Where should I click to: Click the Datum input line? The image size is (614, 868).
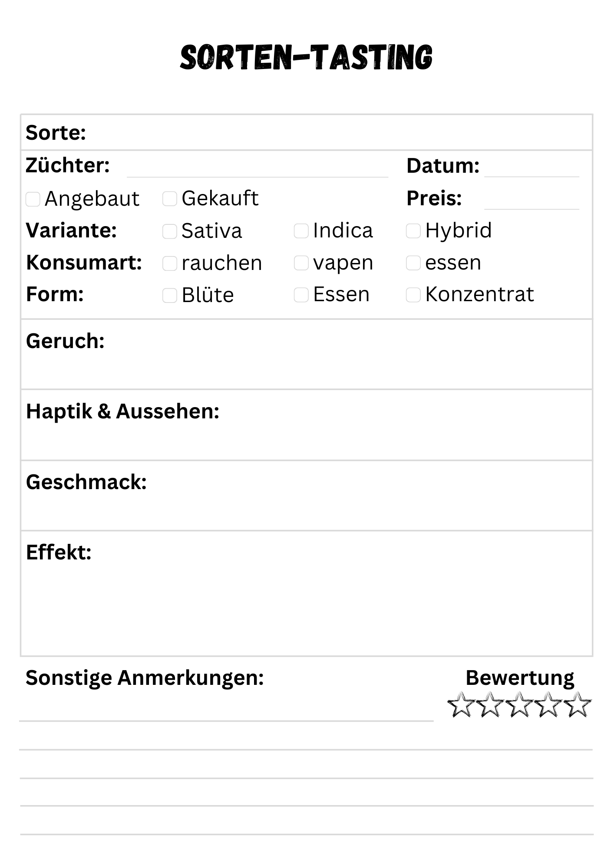tap(532, 169)
